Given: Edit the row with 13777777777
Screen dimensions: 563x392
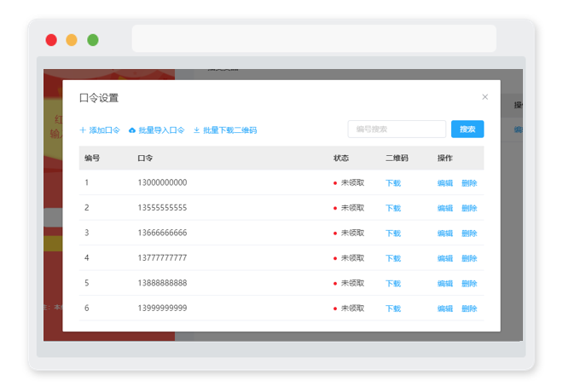Looking at the screenshot, I should (445, 258).
